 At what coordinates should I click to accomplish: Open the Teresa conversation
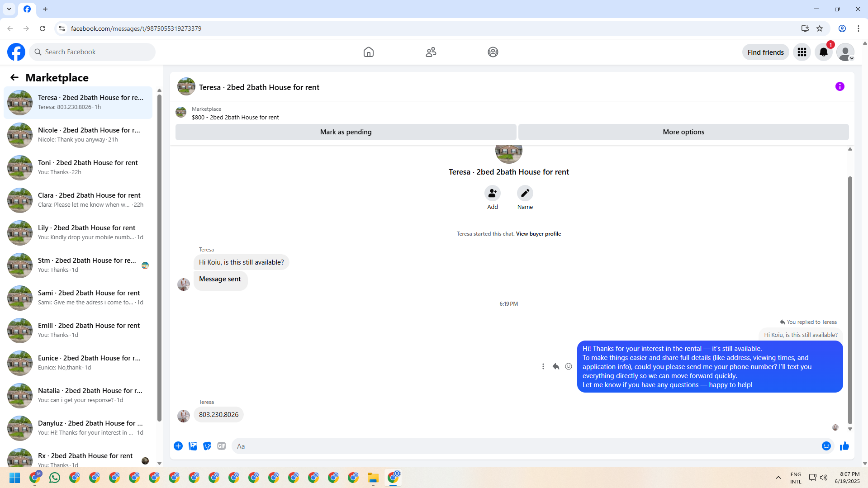tap(78, 102)
